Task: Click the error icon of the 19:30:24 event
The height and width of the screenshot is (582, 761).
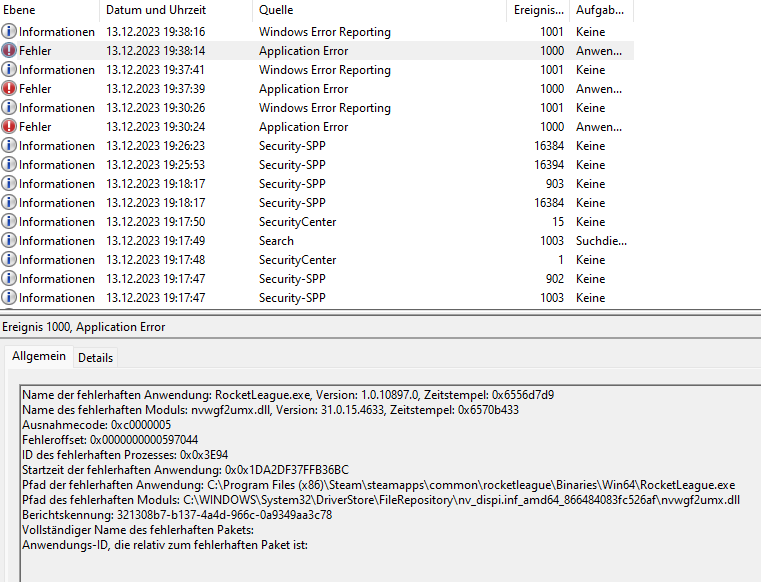Action: pos(9,126)
